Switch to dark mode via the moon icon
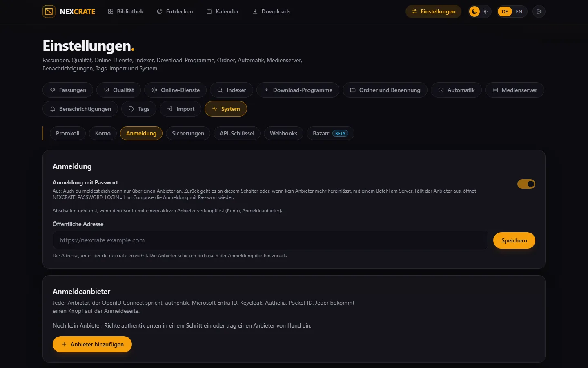The image size is (588, 368). 474,11
